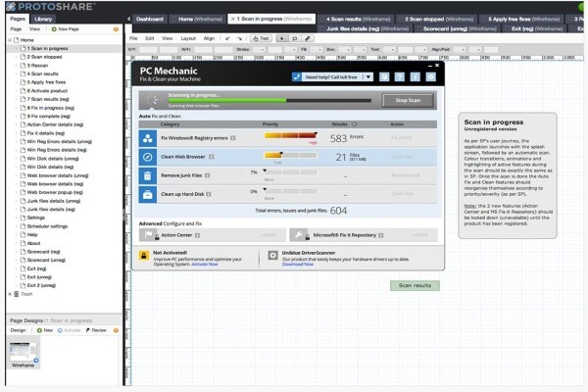This screenshot has height=392, width=588.
Task: Collapse the Home node in the page tree
Action: (10, 40)
